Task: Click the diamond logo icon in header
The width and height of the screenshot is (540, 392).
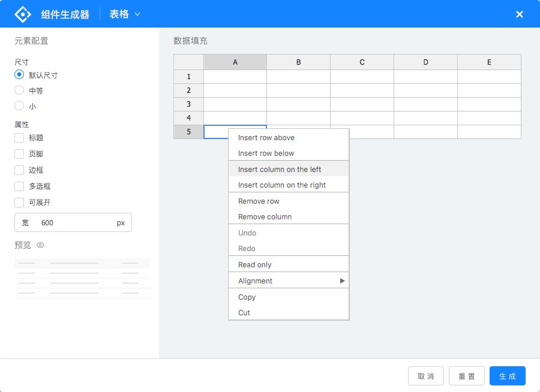Action: (23, 14)
